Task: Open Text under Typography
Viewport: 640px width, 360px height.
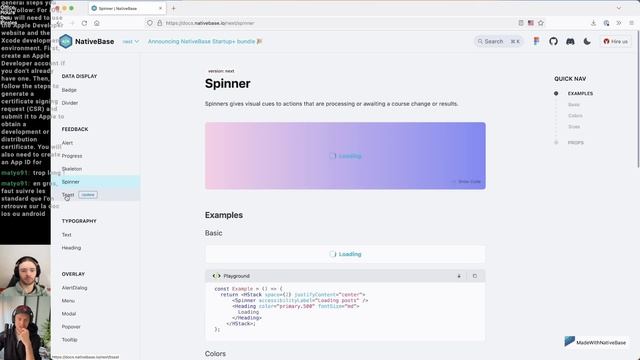Action: [x=67, y=235]
